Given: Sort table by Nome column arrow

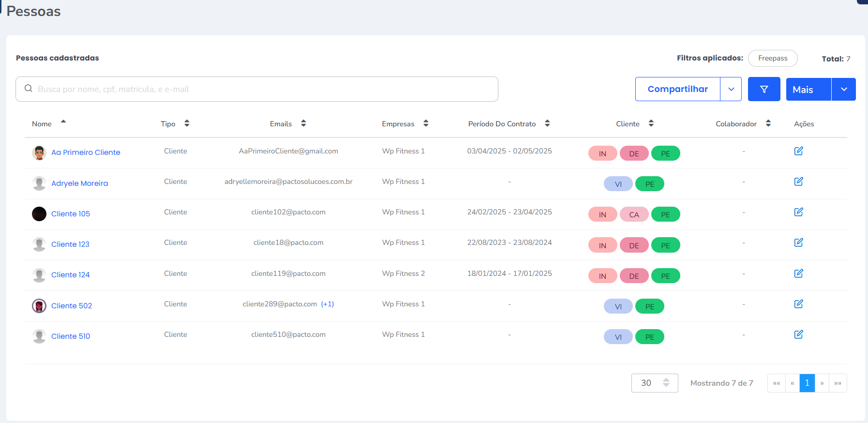Looking at the screenshot, I should coord(63,122).
